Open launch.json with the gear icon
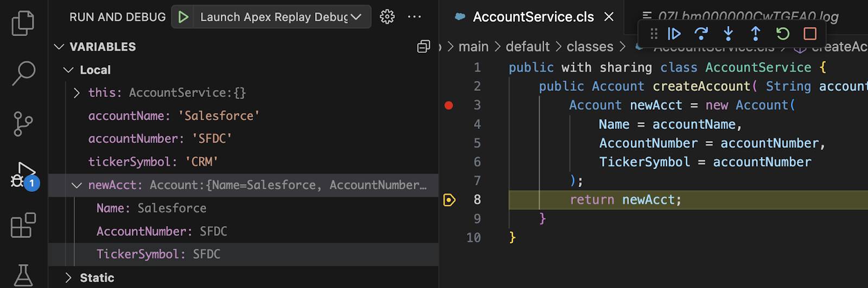The image size is (868, 288). pos(387,17)
